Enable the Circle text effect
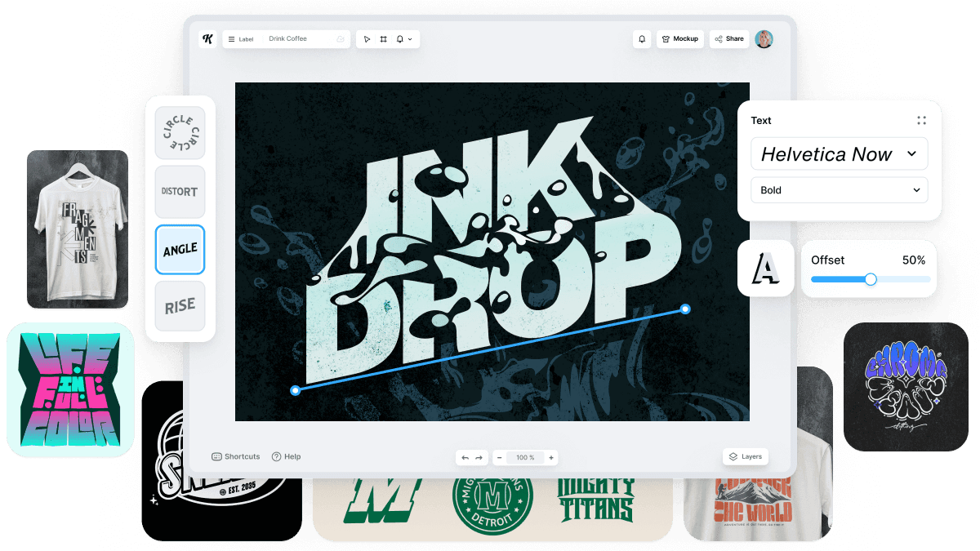Viewport: 980px width, 551px height. 180,132
